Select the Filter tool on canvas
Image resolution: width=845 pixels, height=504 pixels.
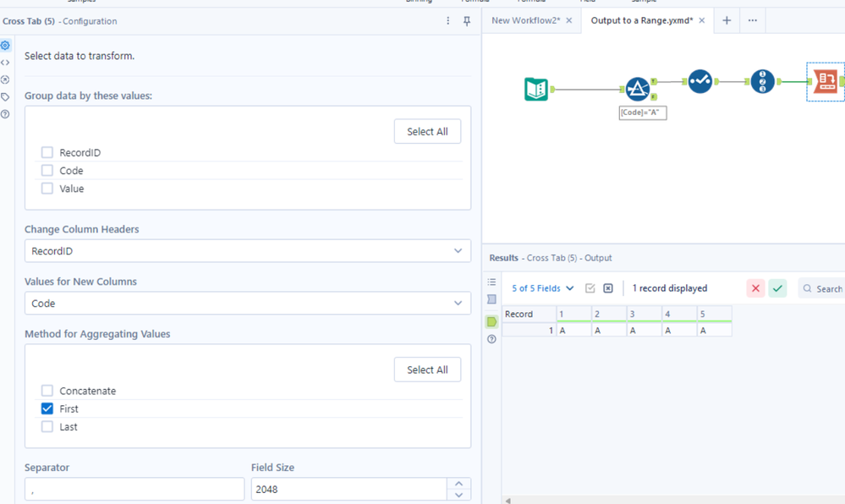pos(638,89)
